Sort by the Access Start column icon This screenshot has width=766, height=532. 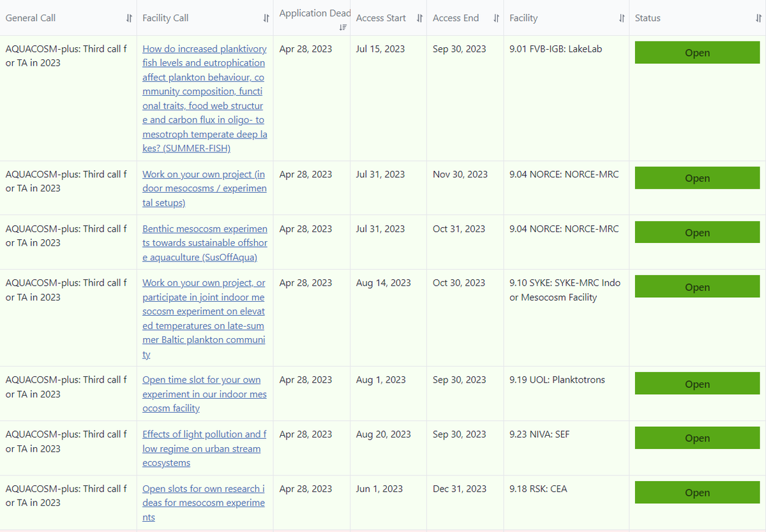[419, 18]
